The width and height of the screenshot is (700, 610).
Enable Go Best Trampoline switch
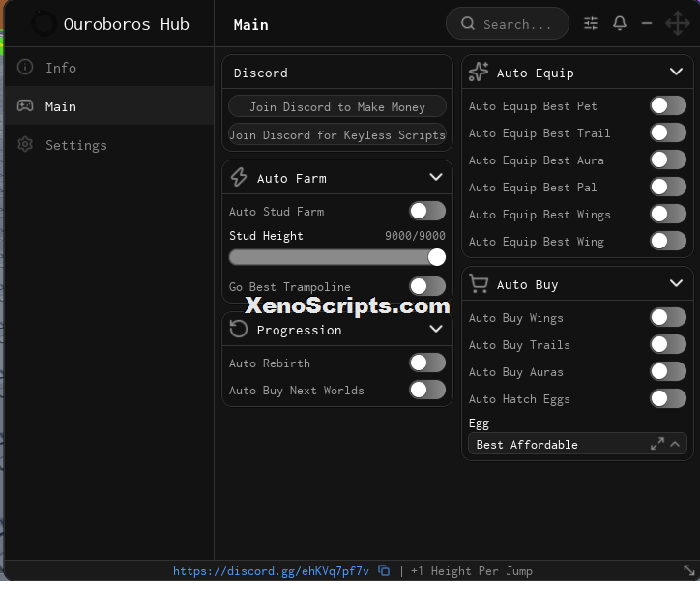(427, 286)
